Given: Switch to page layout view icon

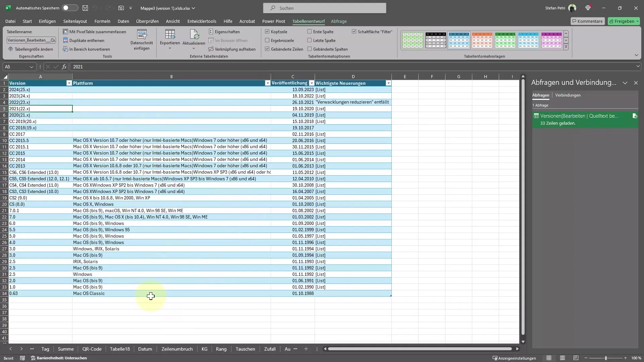Looking at the screenshot, I should pyautogui.click(x=562, y=358).
